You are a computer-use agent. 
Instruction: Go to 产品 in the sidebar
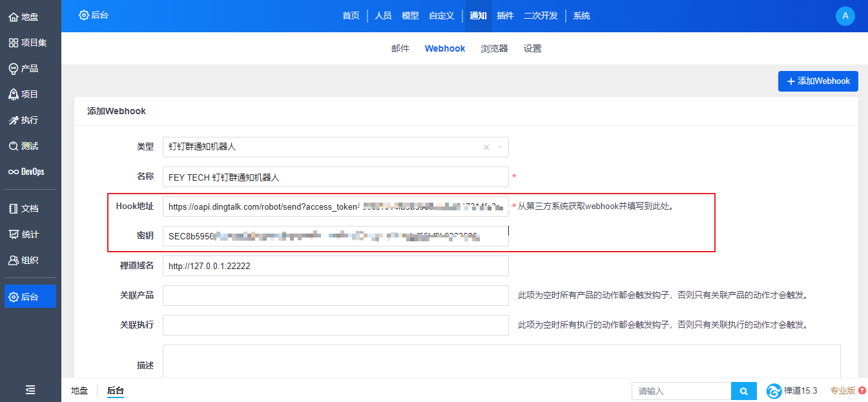click(24, 68)
